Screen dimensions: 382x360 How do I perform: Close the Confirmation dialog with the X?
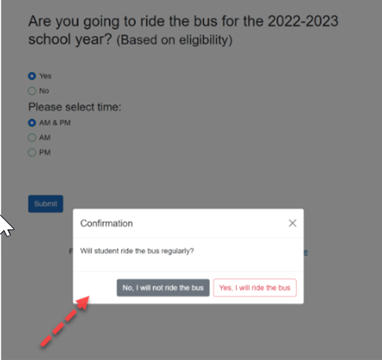[x=292, y=223]
